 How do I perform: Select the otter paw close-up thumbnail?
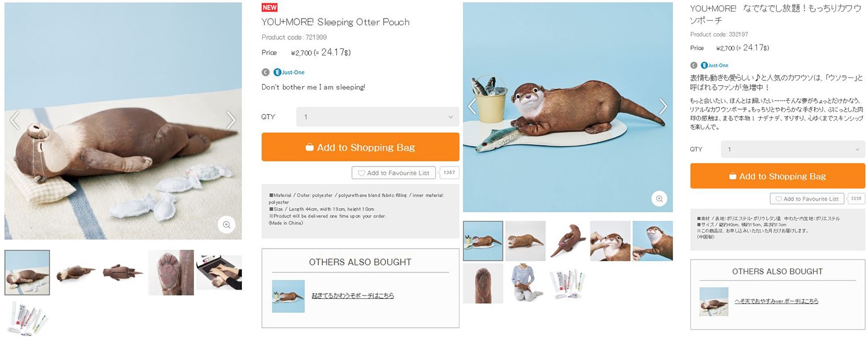click(171, 272)
